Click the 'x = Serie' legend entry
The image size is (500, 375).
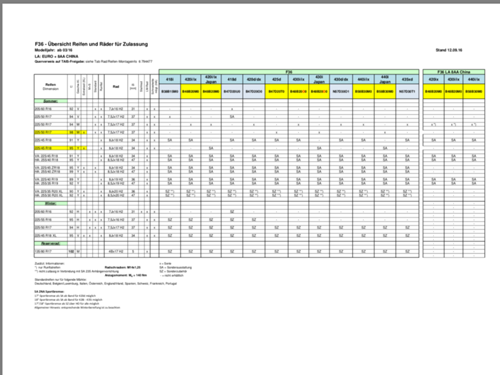coord(165,263)
